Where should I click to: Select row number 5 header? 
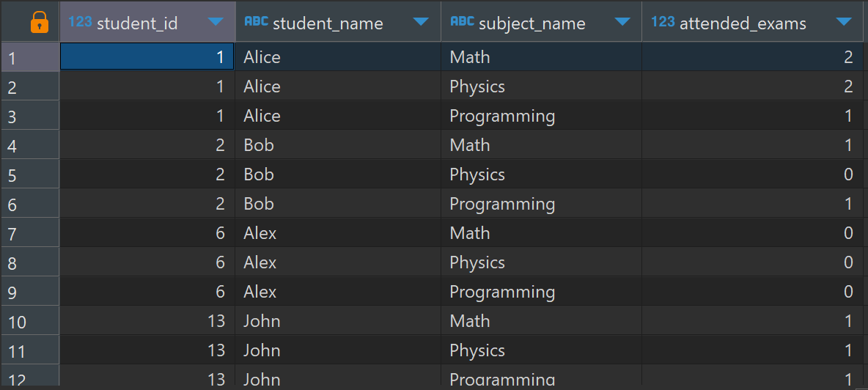click(x=30, y=174)
